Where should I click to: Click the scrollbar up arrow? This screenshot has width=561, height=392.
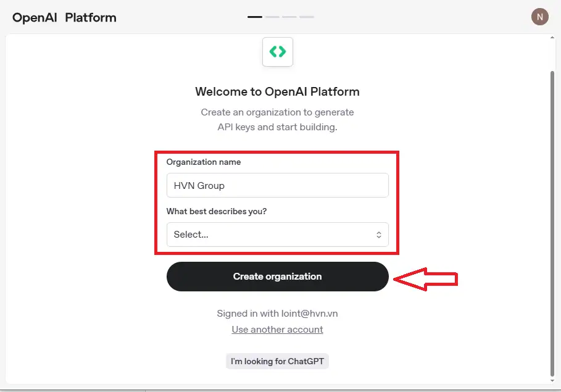(552, 38)
